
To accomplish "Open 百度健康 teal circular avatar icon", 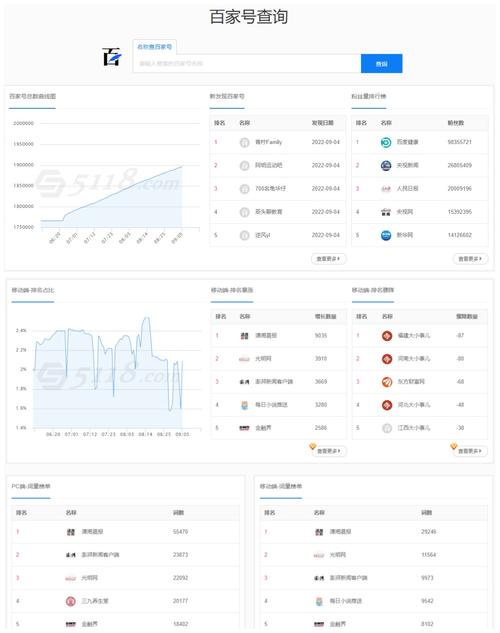I will click(x=386, y=143).
